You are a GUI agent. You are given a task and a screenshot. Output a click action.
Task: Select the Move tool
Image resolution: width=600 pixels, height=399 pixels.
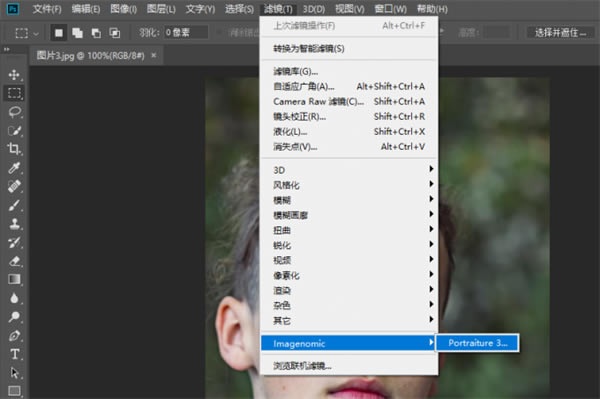click(x=15, y=75)
